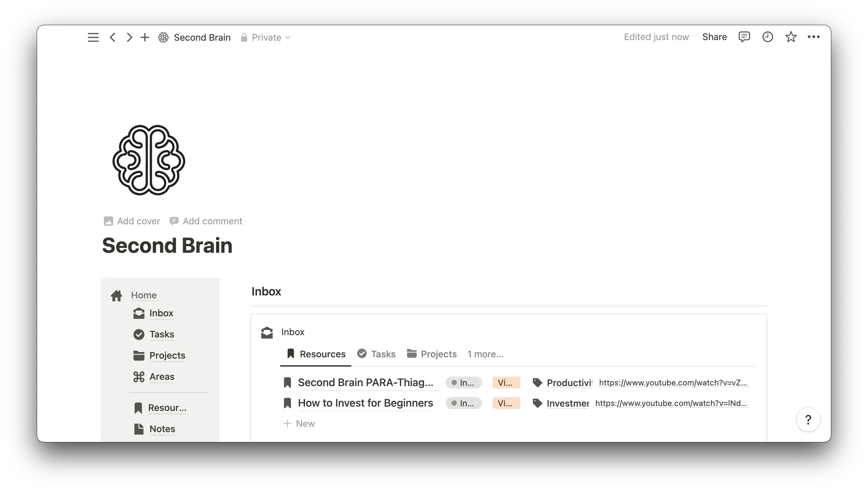Open help with the question mark button
The height and width of the screenshot is (491, 868).
[x=809, y=420]
